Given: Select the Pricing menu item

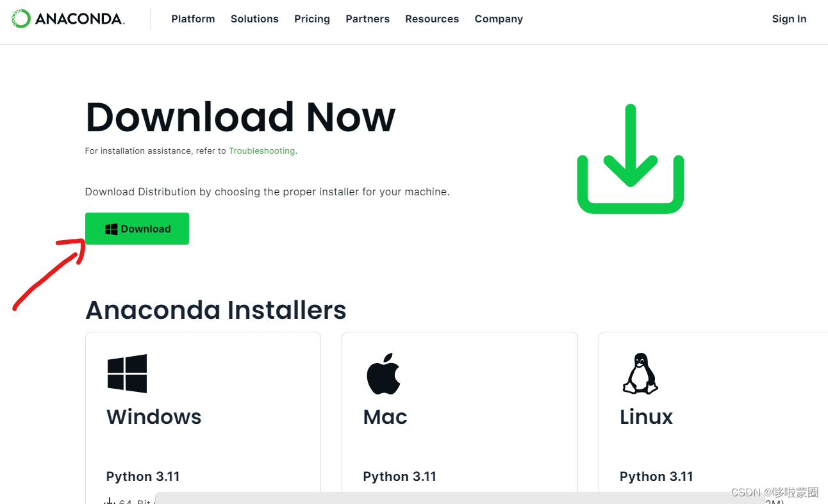Looking at the screenshot, I should (312, 19).
